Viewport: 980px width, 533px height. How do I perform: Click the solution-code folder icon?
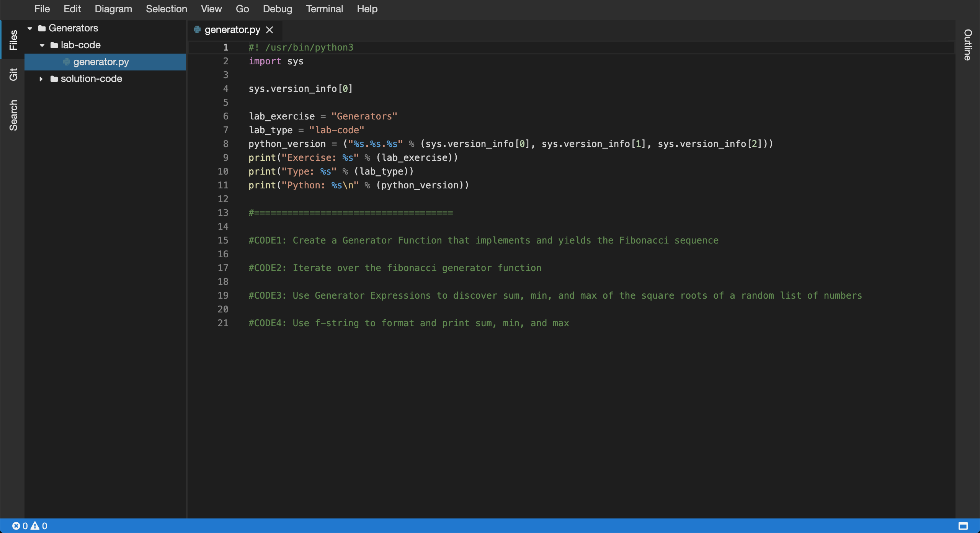coord(54,79)
